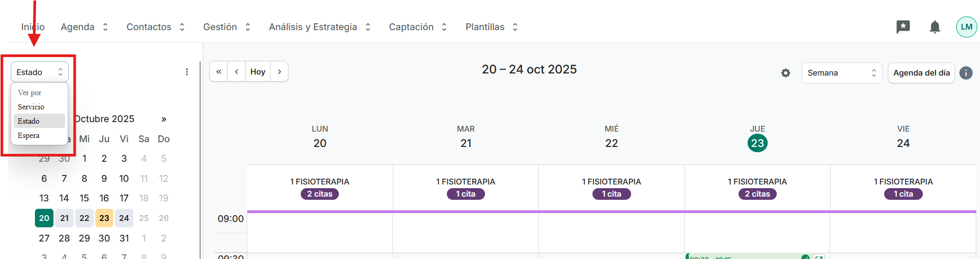Open the Estado view-by dropdown
Screen dimensions: 980x259
point(40,72)
